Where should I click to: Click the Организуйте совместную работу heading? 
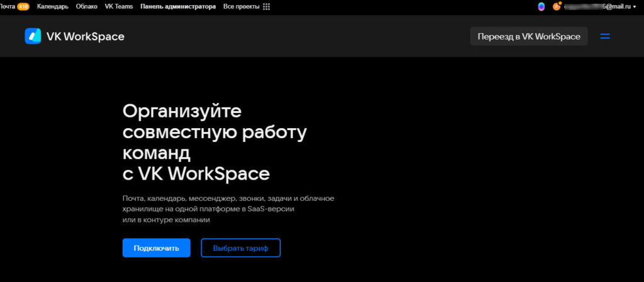click(215, 143)
